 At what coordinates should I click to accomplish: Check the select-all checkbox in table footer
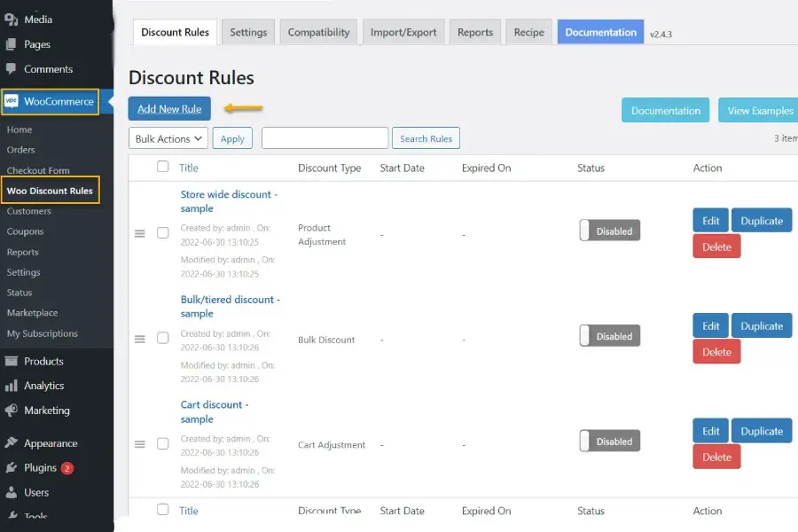163,510
